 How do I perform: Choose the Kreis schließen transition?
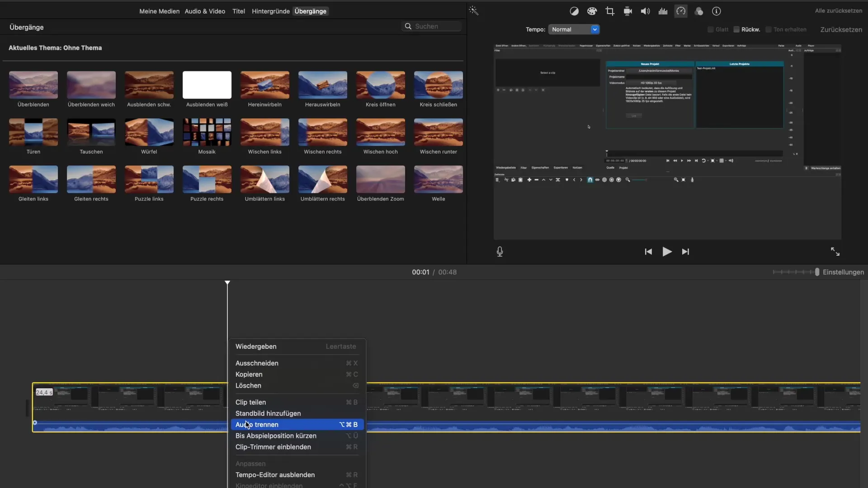(x=439, y=84)
